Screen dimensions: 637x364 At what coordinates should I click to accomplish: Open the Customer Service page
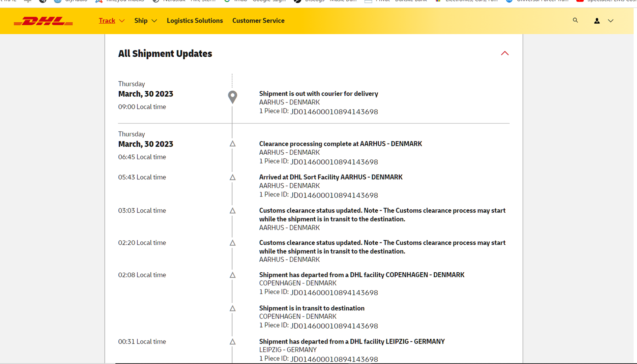[x=258, y=21]
